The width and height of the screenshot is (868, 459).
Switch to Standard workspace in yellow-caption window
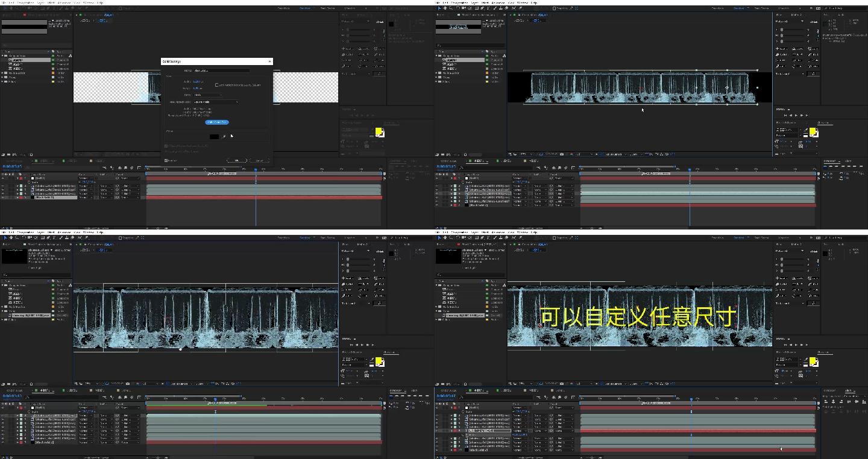tap(739, 238)
